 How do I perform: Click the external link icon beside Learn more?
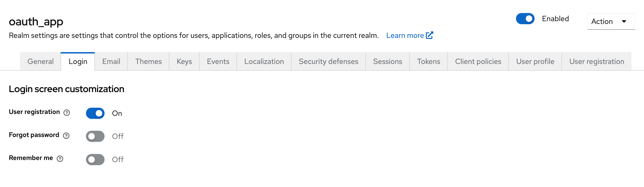coord(429,35)
